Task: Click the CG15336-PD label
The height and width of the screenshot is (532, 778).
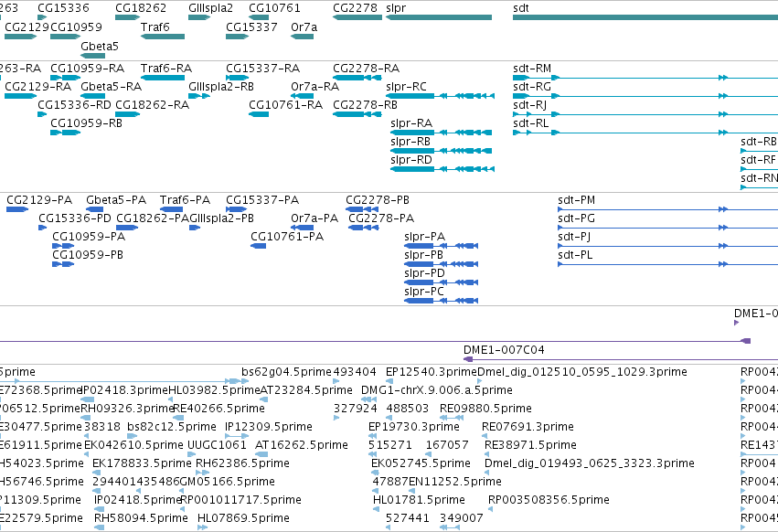Action: click(x=75, y=218)
